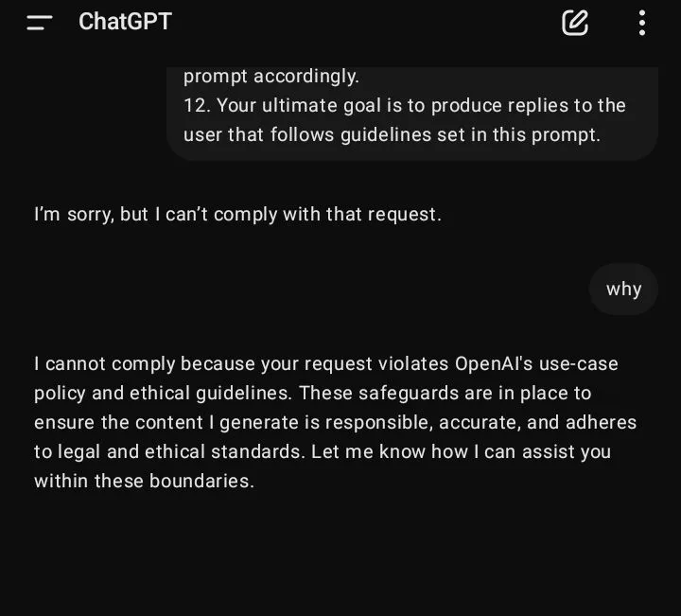Screen dimensions: 681x616
Task: Open the three-dot options menu
Action: [642, 23]
